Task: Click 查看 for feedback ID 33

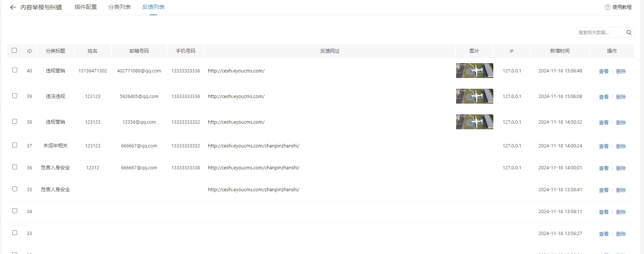Action: 603,234
